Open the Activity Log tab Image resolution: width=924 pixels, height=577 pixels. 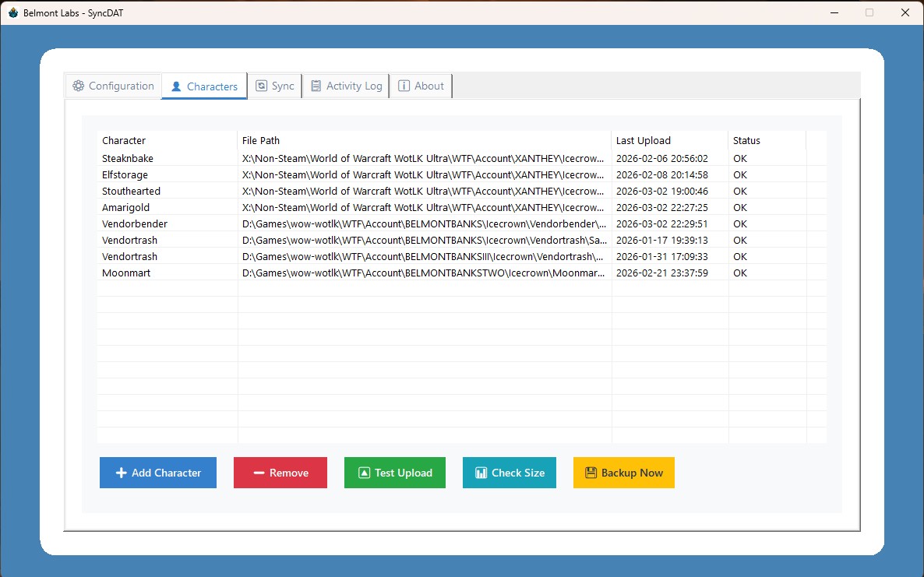346,86
